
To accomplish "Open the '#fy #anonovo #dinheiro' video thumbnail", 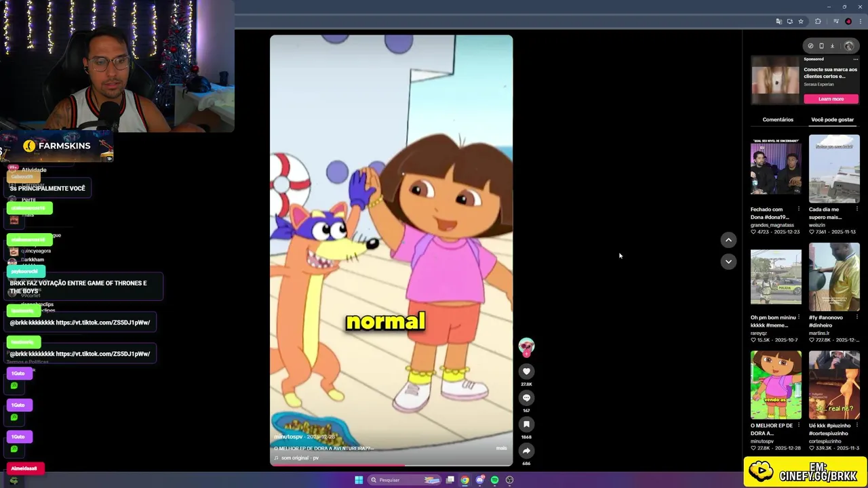I will click(x=834, y=277).
